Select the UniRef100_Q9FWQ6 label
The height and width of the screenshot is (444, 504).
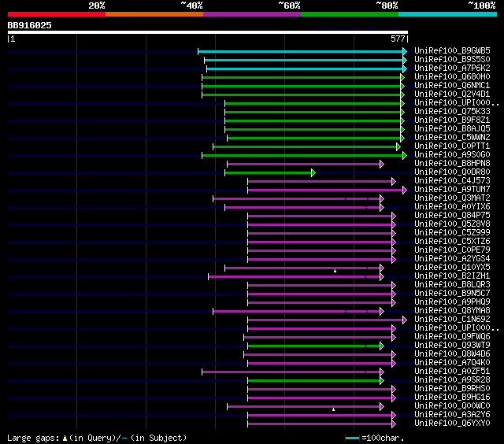(x=452, y=337)
